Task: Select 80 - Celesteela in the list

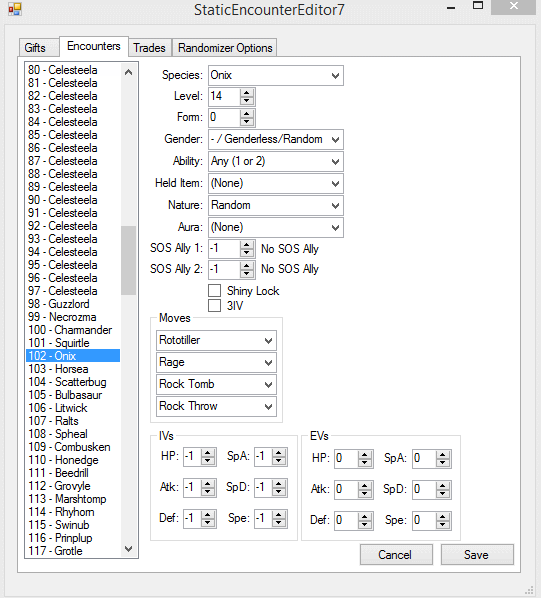Action: pos(73,70)
